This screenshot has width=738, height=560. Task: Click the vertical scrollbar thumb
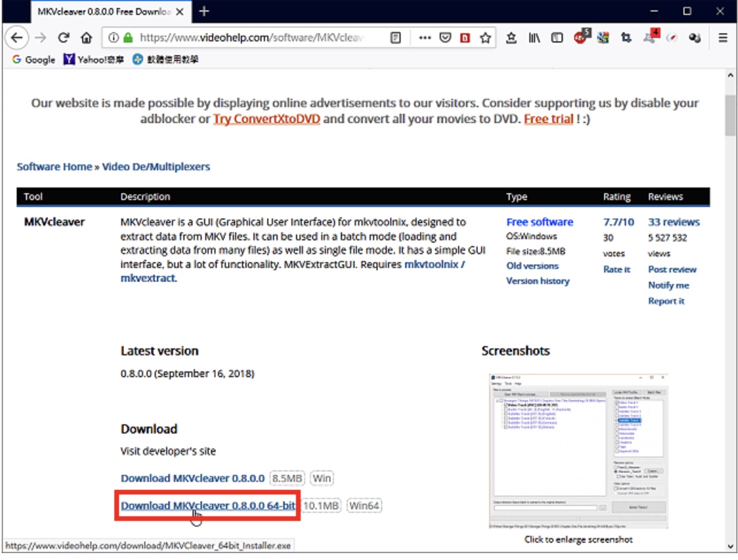pos(730,115)
